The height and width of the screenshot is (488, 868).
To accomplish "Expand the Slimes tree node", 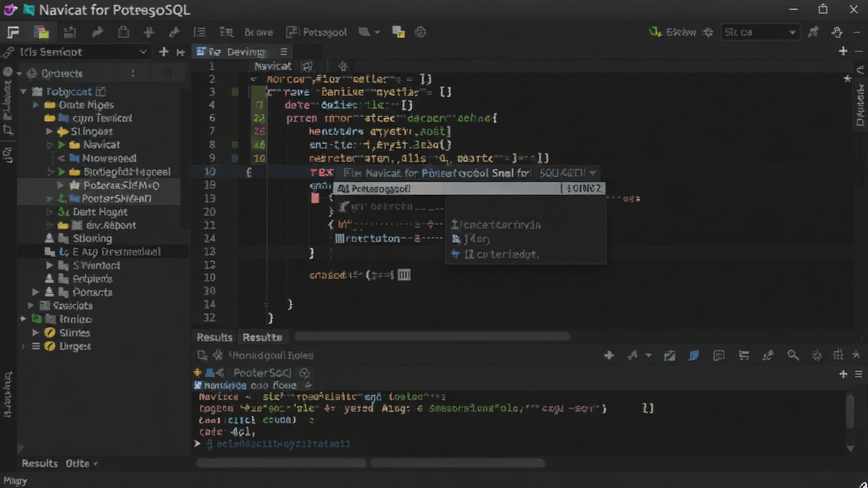I will 36,332.
